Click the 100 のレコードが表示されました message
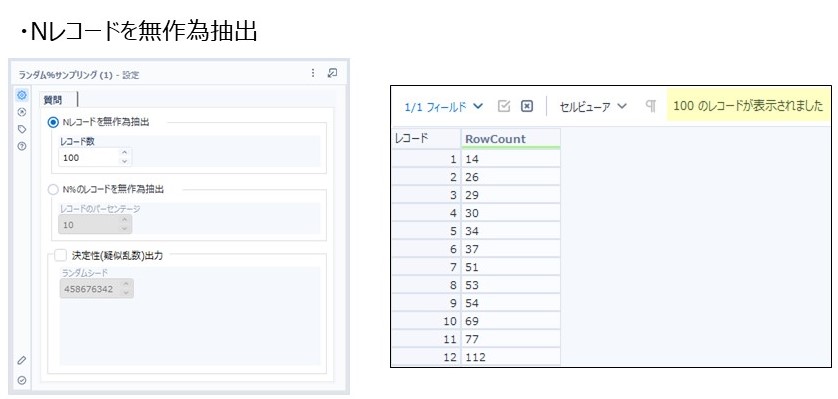Image resolution: width=838 pixels, height=399 pixels. [748, 106]
